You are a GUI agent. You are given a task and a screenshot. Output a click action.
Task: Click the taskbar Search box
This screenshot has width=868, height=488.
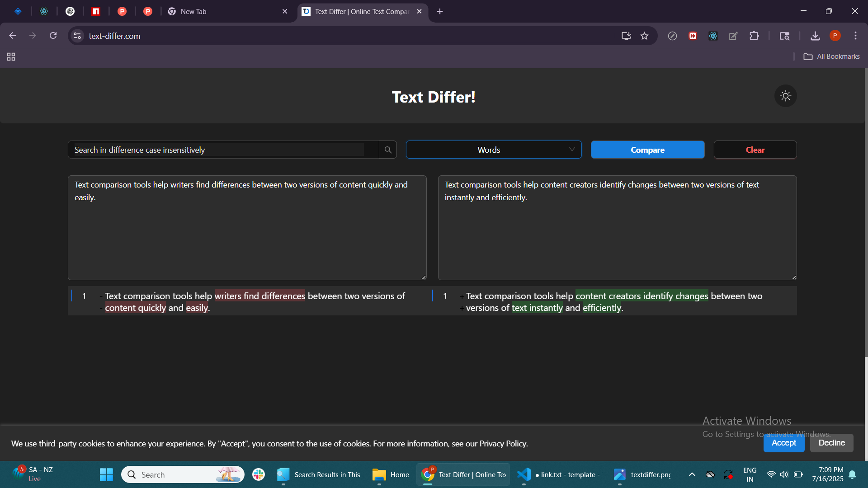coord(183,474)
